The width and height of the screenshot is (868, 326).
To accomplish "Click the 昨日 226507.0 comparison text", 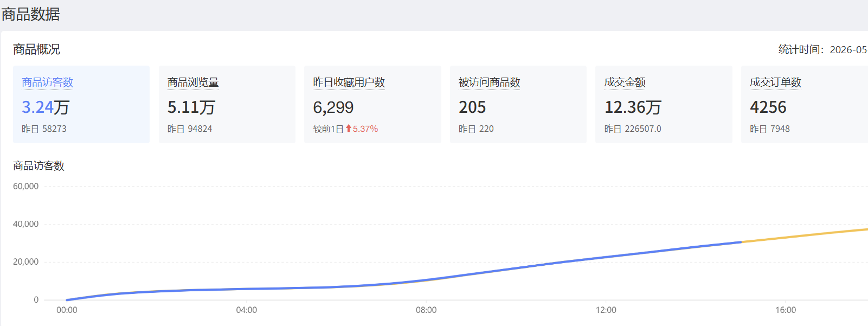I will tap(633, 129).
